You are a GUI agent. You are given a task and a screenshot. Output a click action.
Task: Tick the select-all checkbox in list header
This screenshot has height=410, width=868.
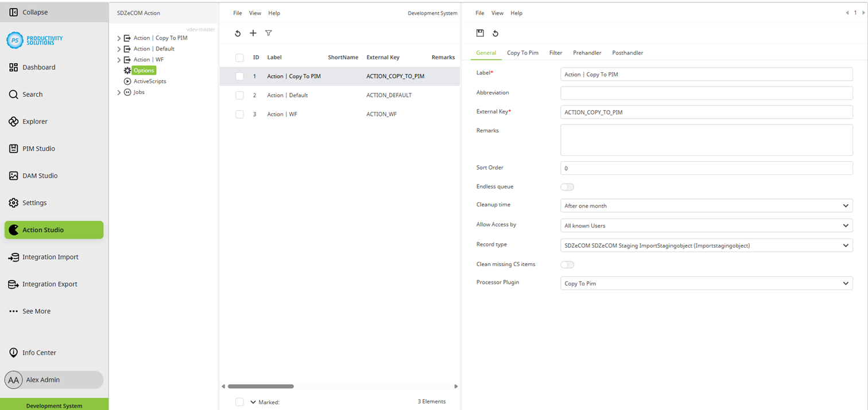(x=239, y=57)
